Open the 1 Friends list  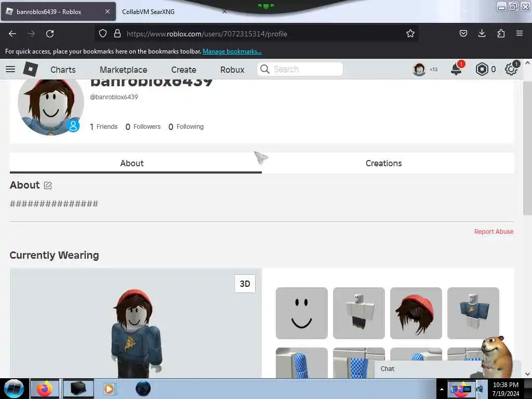103,127
